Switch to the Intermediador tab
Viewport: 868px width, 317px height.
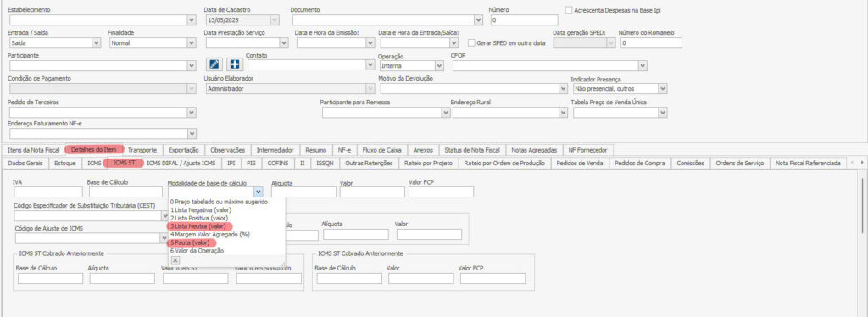(x=275, y=150)
